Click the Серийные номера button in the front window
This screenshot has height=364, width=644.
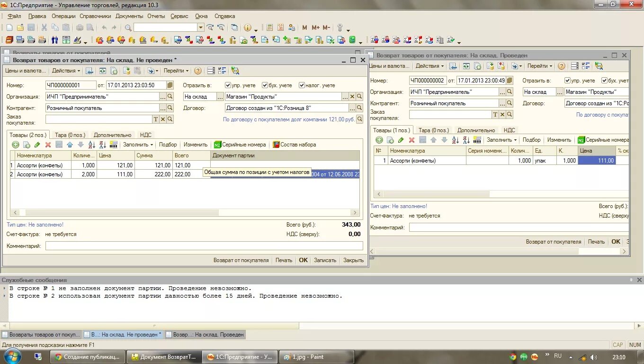[x=240, y=145]
